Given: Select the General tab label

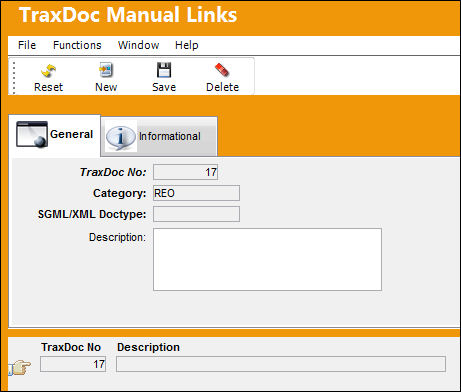Looking at the screenshot, I should [71, 134].
